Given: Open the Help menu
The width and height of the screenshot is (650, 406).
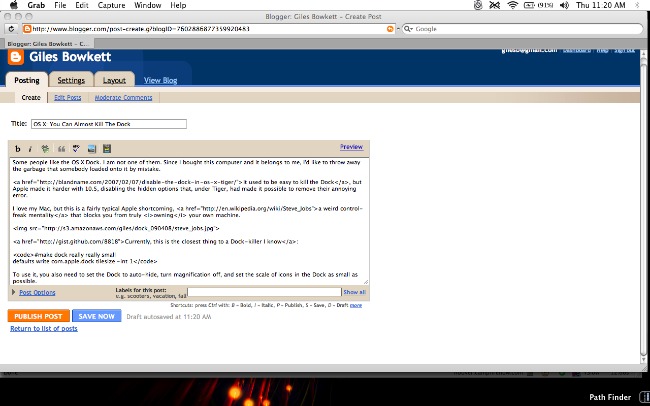Looking at the screenshot, I should pos(178,5).
